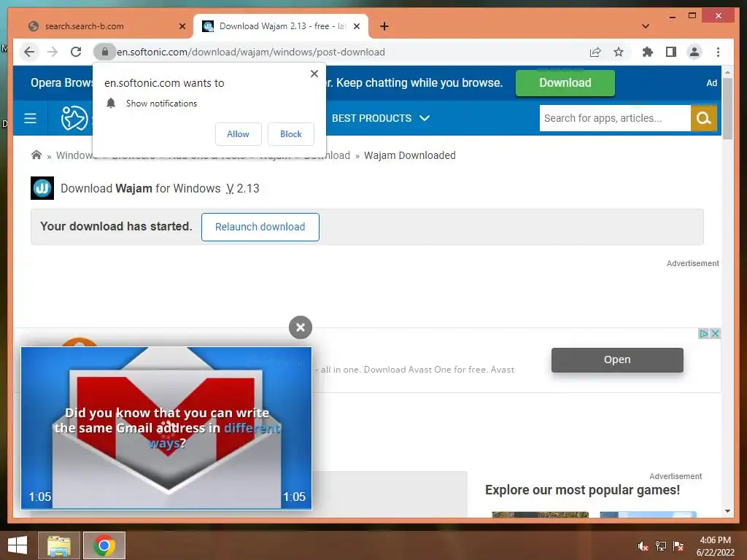Go back with the browser back arrow

click(29, 52)
